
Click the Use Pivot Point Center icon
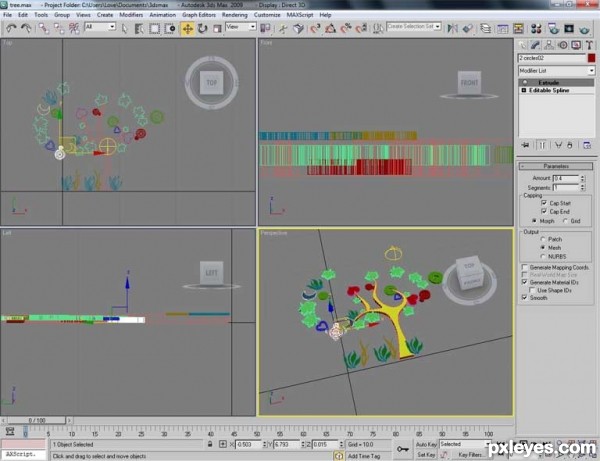[x=265, y=29]
